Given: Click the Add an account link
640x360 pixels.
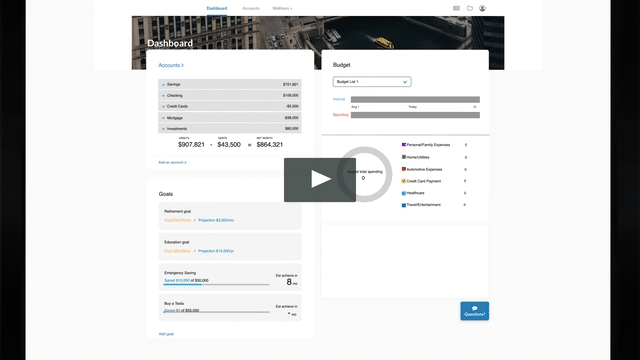Looking at the screenshot, I should tap(172, 162).
